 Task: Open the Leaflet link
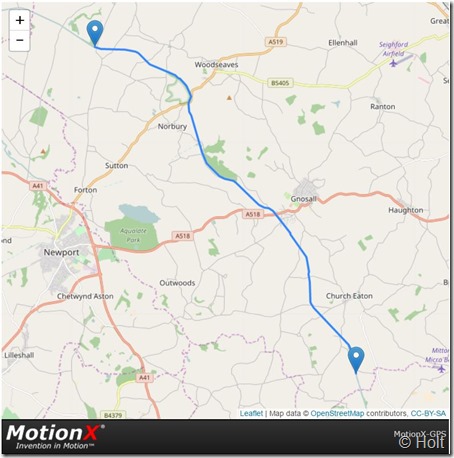251,413
